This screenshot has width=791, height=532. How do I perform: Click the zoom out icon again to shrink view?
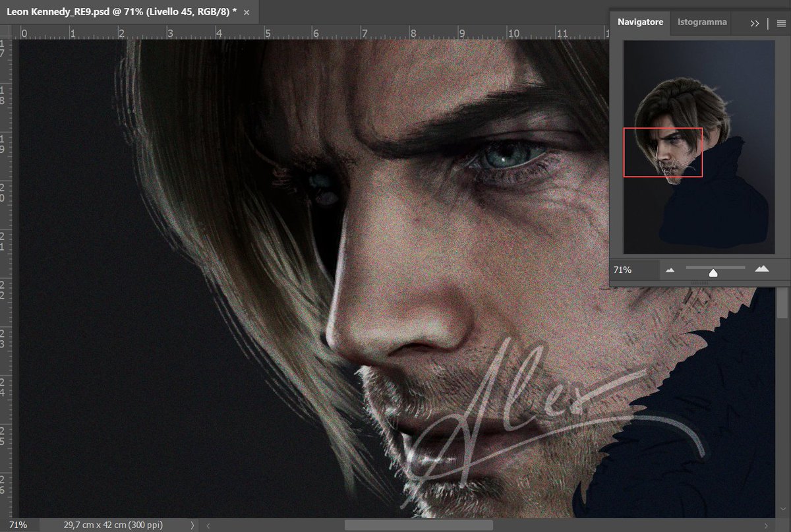(668, 269)
